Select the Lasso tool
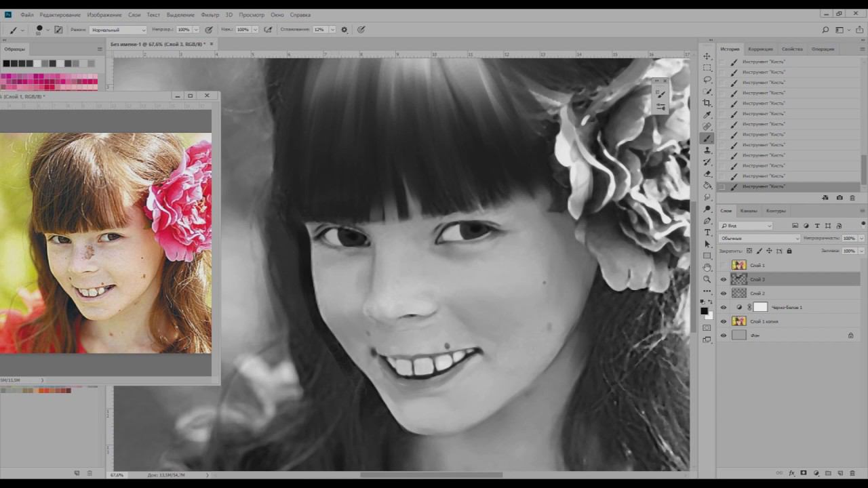Viewport: 868px width, 488px height. tap(707, 79)
